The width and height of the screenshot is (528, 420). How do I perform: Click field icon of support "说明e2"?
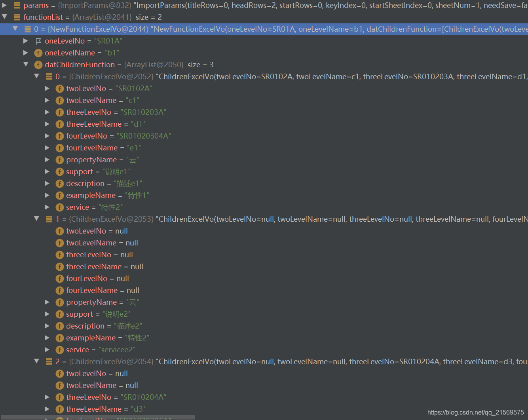60,314
